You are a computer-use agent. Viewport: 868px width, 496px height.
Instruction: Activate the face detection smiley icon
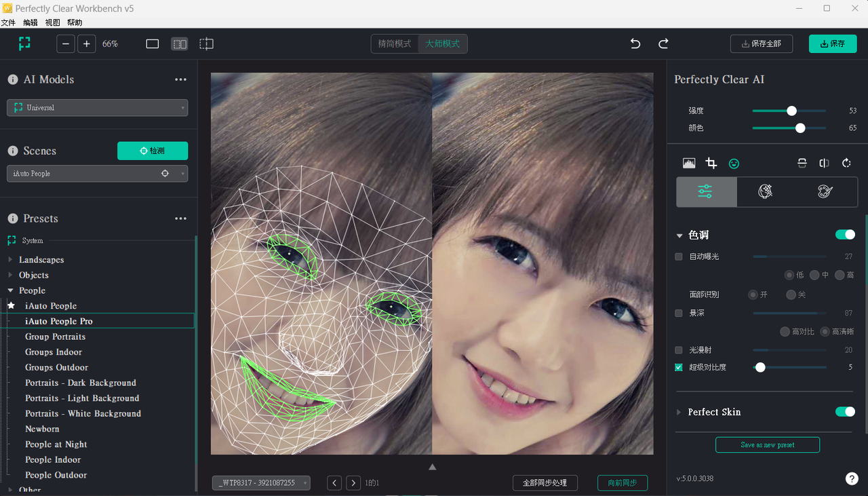734,163
